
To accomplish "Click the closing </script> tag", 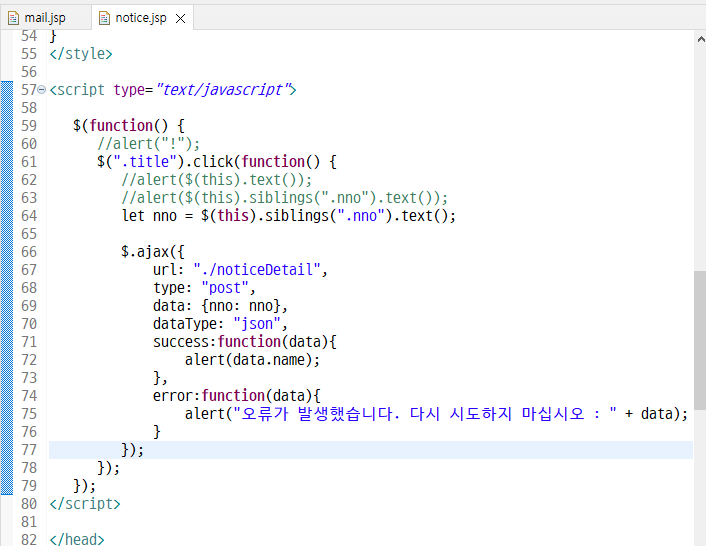I will click(x=85, y=504).
